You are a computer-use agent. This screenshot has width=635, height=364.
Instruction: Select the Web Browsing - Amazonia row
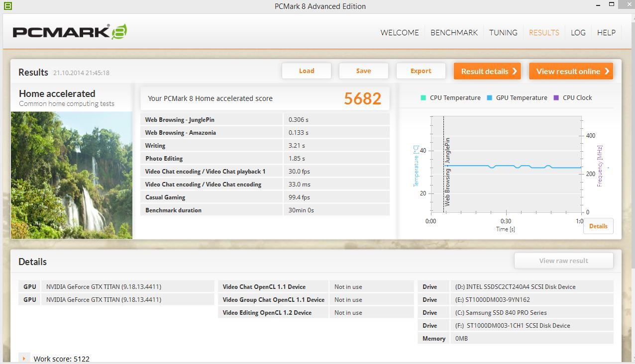(265, 132)
